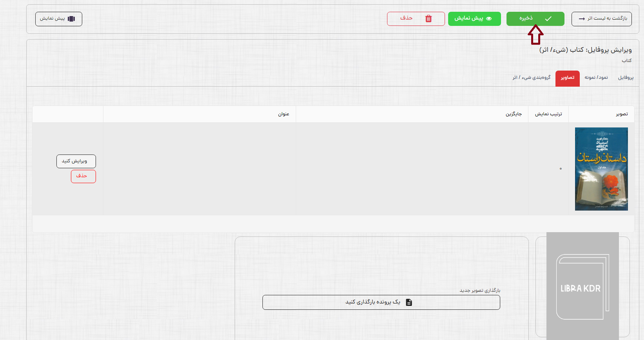
Task: Click the بارگذاری تصویر جدید label
Action: pyautogui.click(x=479, y=291)
